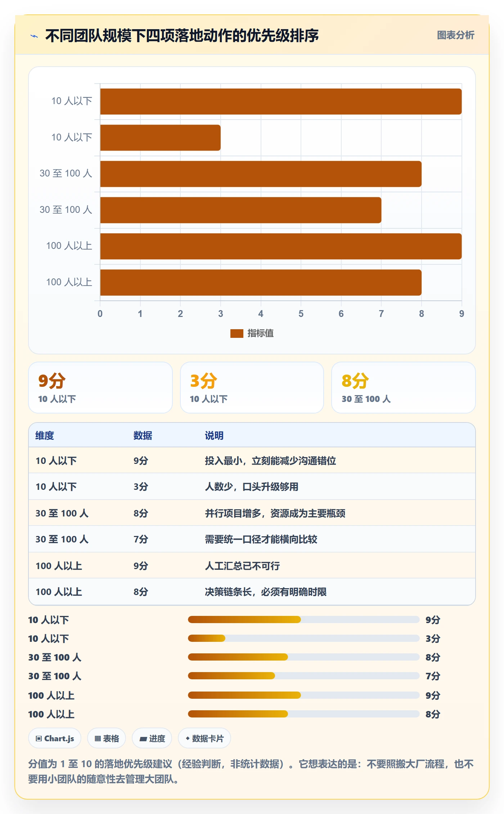Viewport: 504px width, 814px height.
Task: Click the cell 决策链条长，必须有明确时限
Action: coord(266,592)
